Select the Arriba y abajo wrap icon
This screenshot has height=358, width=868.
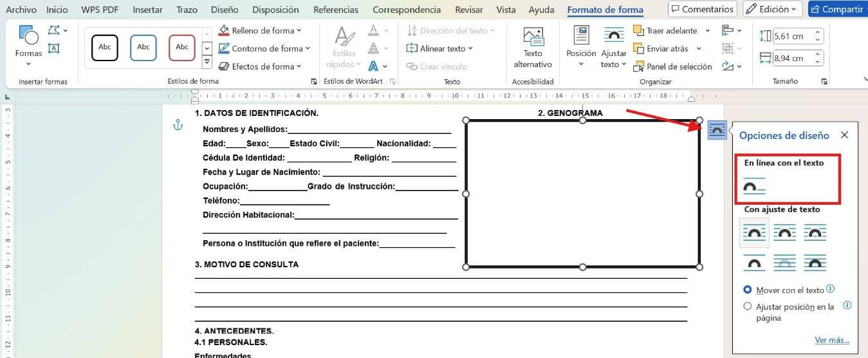point(754,262)
